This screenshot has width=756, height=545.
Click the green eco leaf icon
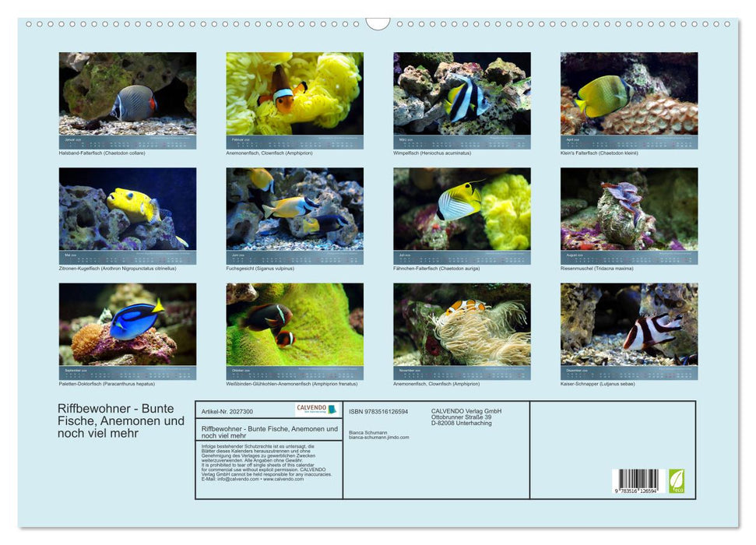click(x=677, y=482)
